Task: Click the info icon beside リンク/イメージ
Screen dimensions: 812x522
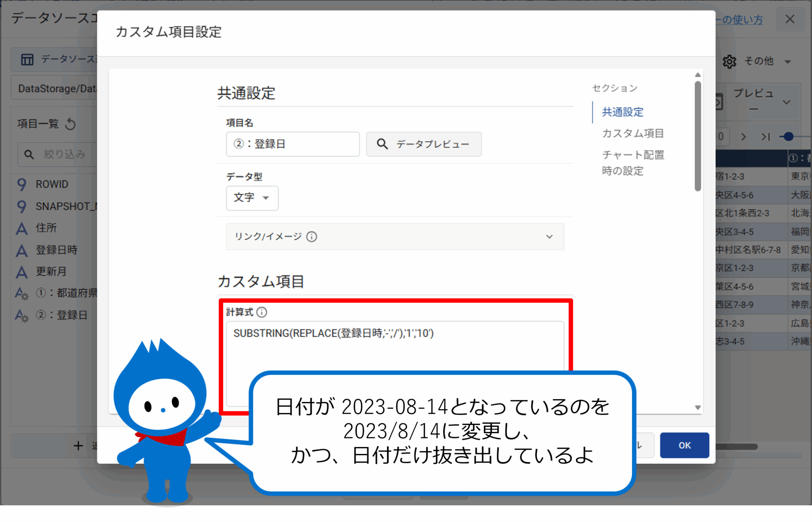Action: [312, 237]
